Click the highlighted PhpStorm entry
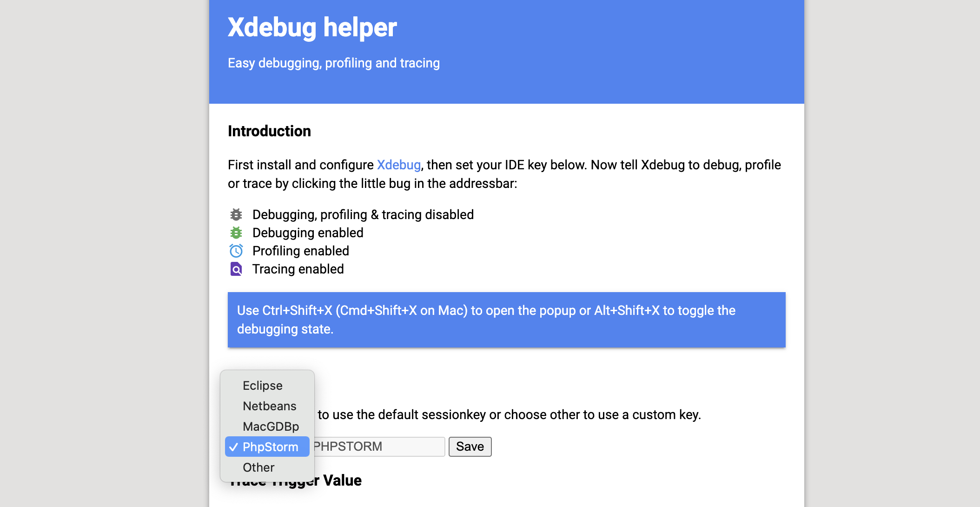Image resolution: width=980 pixels, height=507 pixels. point(271,447)
